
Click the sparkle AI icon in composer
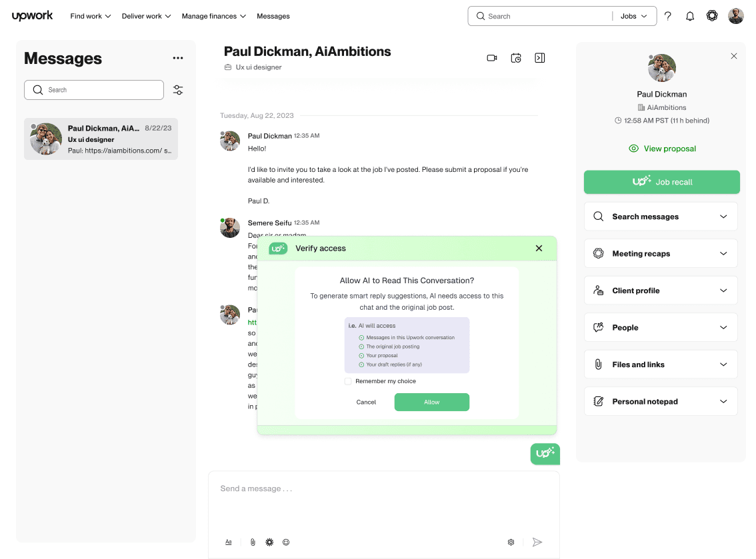(269, 542)
